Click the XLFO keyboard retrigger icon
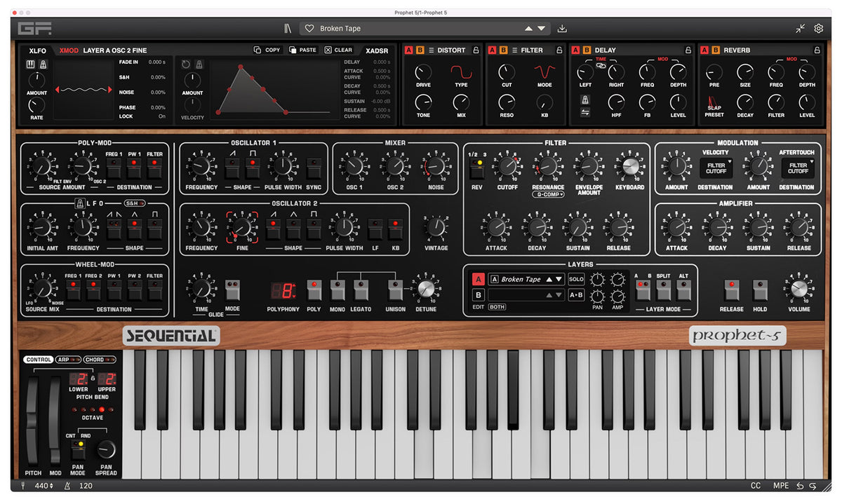 [x=31, y=64]
